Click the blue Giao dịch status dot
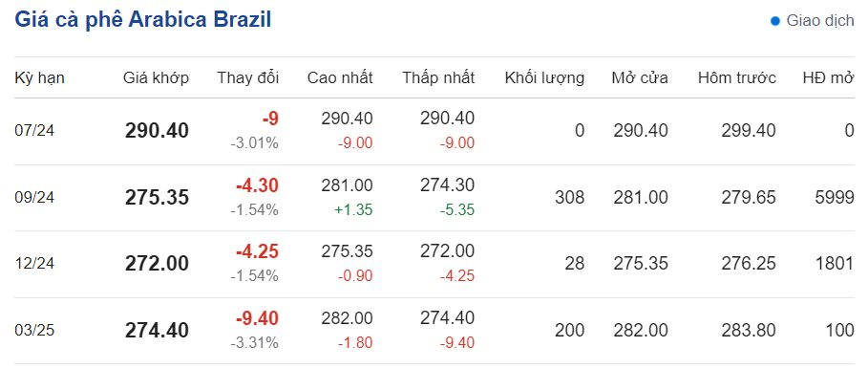This screenshot has height=369, width=868. 775,21
